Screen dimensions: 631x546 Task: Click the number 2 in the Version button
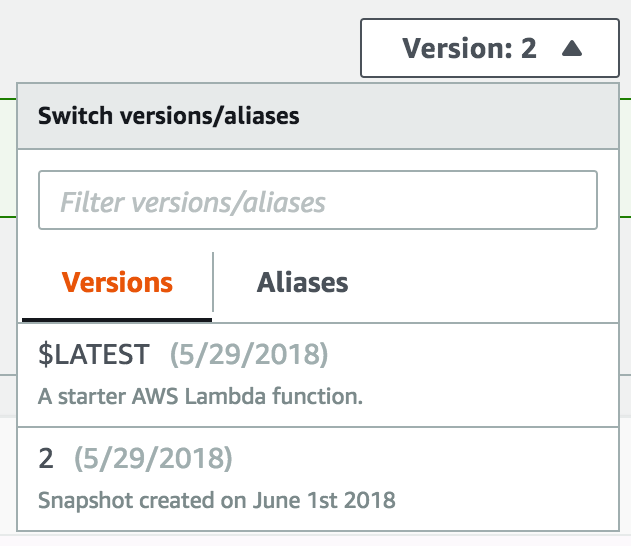click(529, 48)
